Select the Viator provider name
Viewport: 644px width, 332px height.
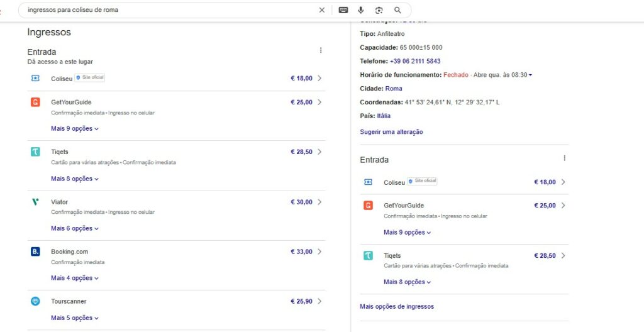click(x=60, y=202)
